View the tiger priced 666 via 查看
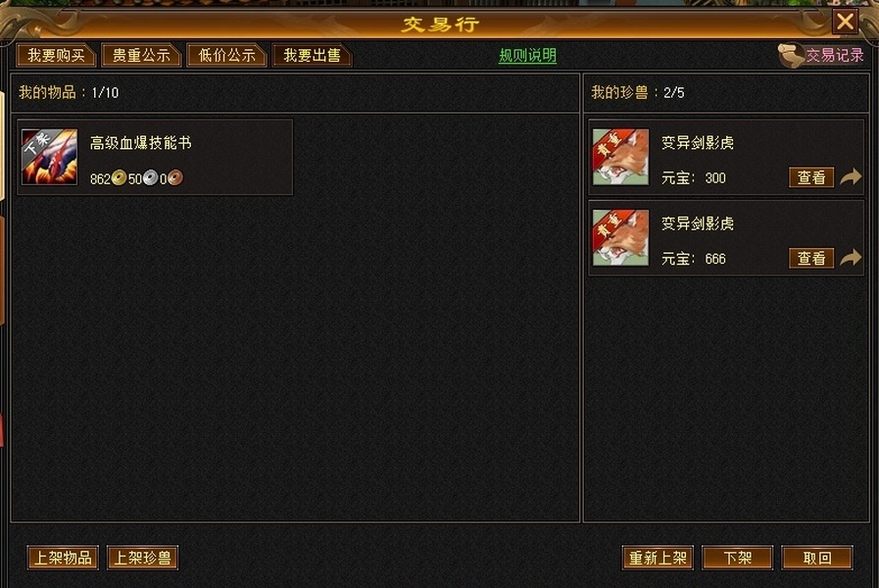The image size is (879, 588). pyautogui.click(x=811, y=259)
